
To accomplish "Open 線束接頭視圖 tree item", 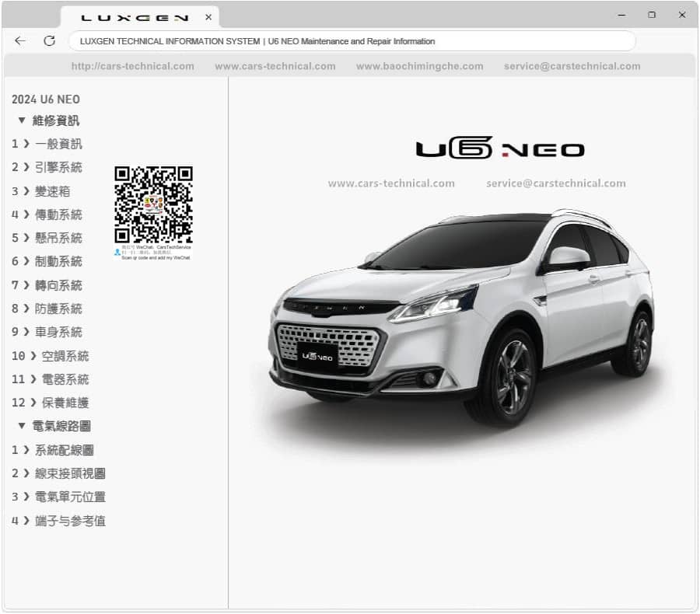I will coord(70,473).
